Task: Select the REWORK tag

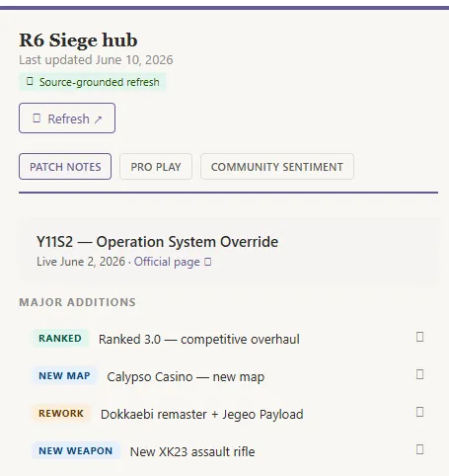Action: [61, 414]
